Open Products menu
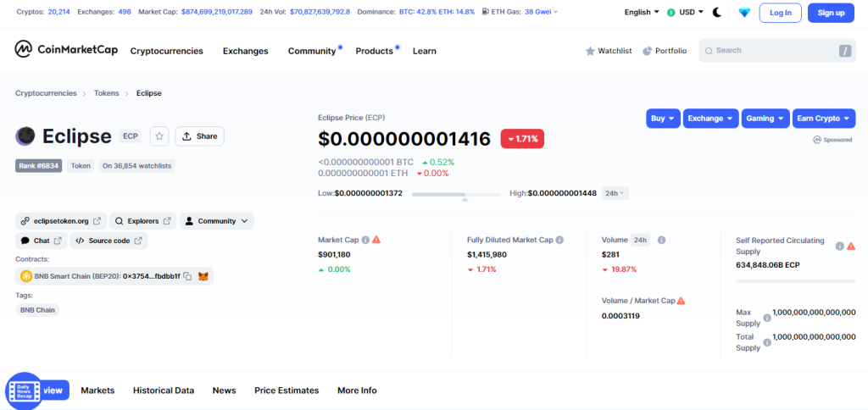This screenshot has width=868, height=410. (374, 51)
